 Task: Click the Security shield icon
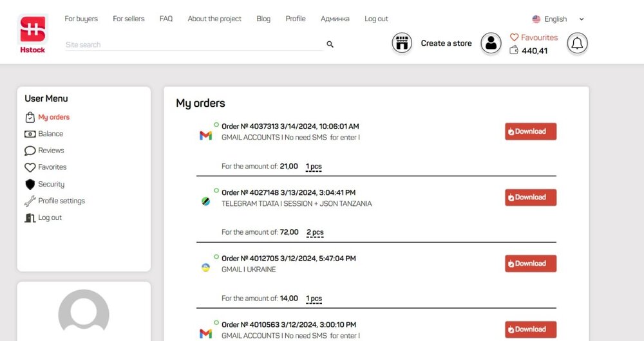(30, 184)
